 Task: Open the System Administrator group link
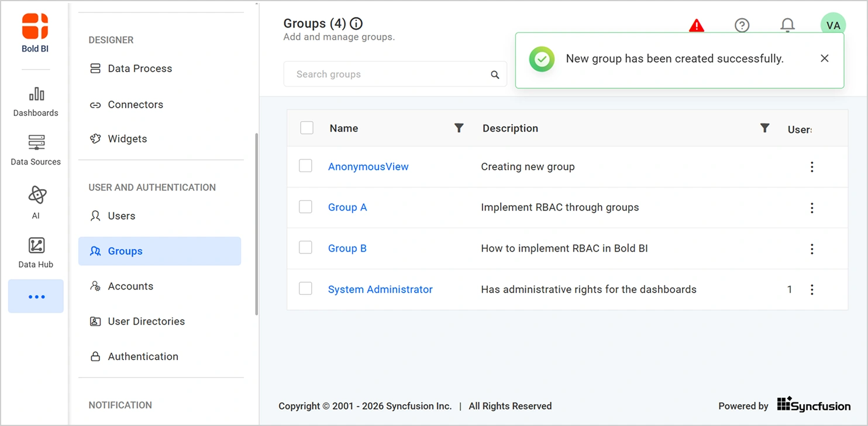click(x=380, y=289)
